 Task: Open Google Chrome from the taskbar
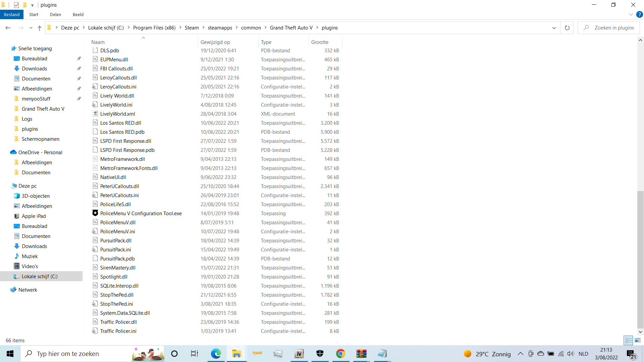(340, 354)
